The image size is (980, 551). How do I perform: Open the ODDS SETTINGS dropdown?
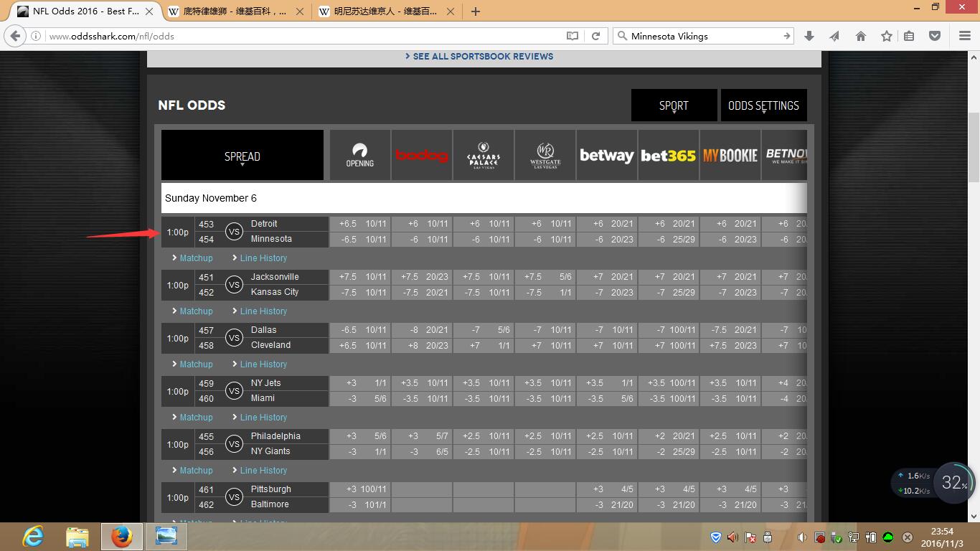pos(763,105)
